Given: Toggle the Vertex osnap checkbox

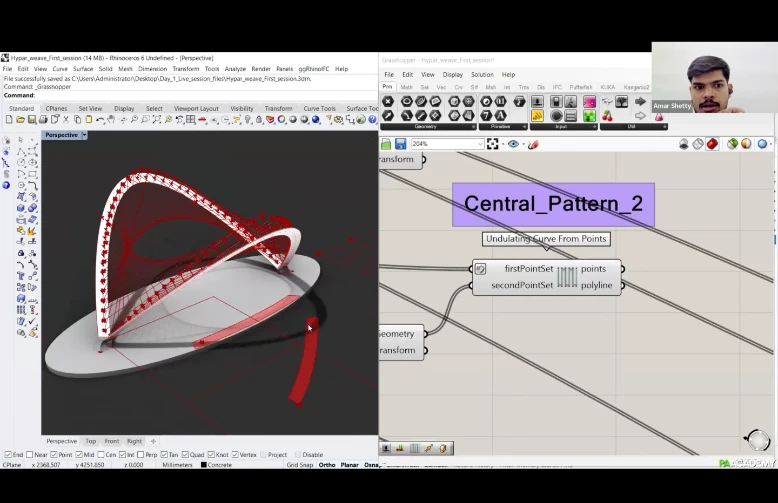Looking at the screenshot, I should pos(234,455).
